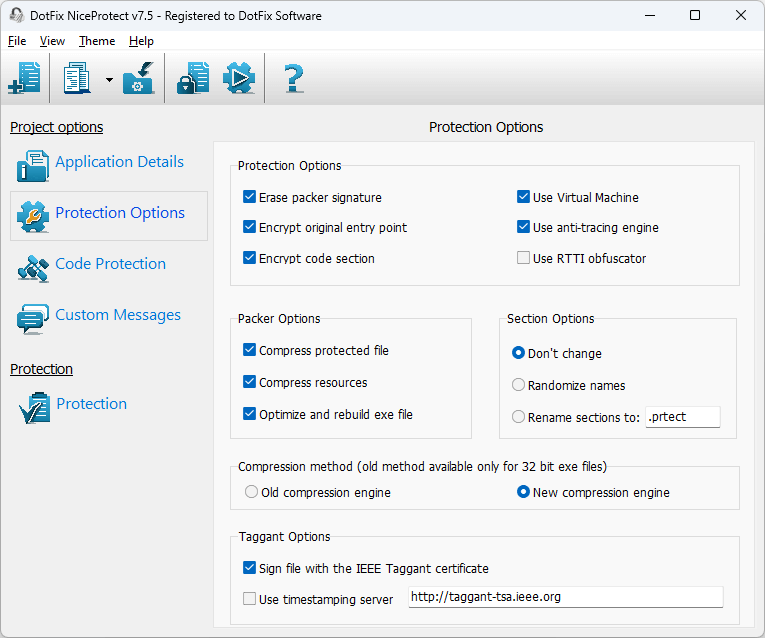Open the Custom Messages section

pyautogui.click(x=118, y=315)
